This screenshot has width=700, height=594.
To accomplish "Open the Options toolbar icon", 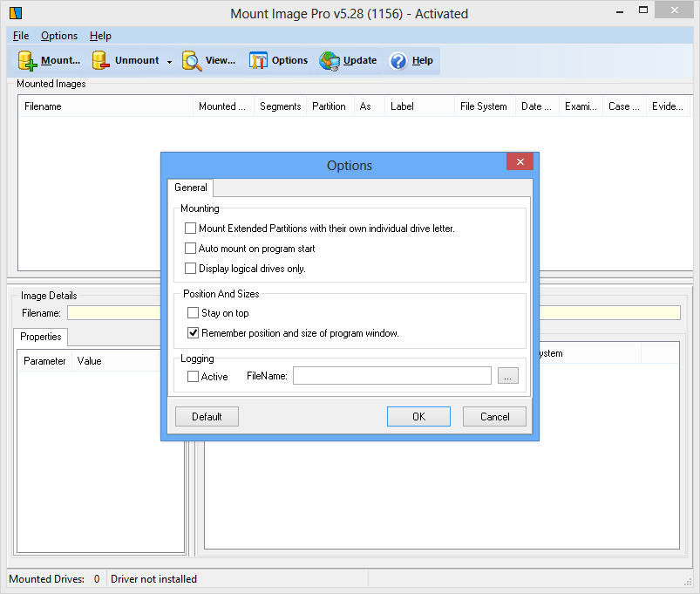I will (258, 61).
